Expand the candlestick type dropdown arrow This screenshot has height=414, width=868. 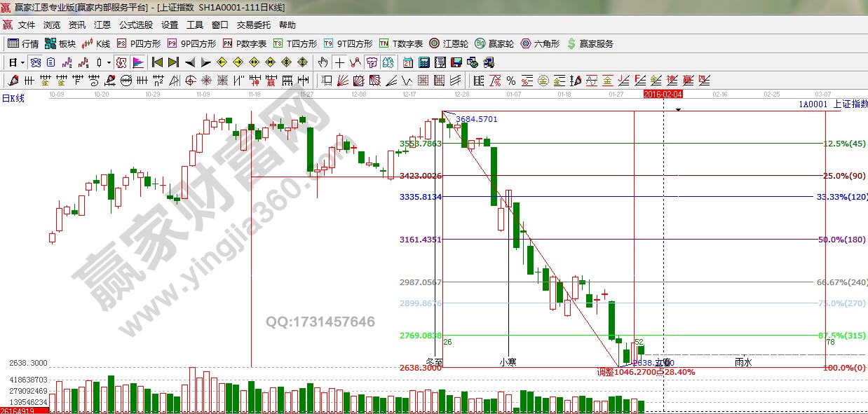coord(109,62)
